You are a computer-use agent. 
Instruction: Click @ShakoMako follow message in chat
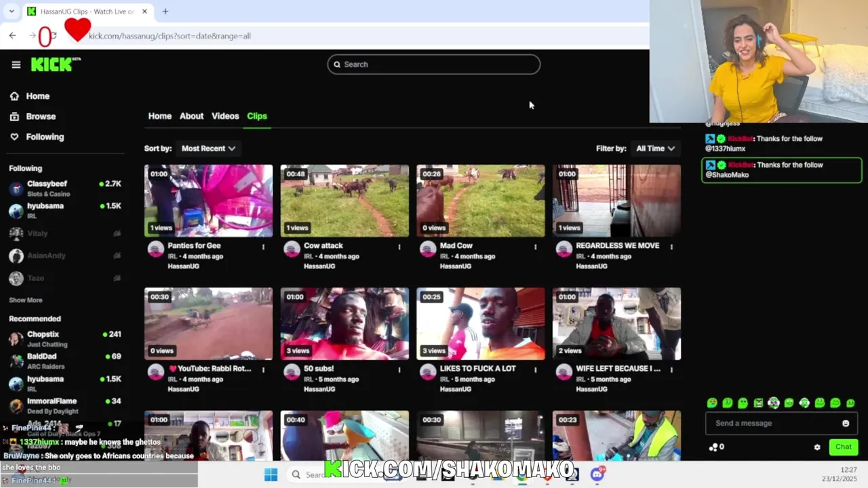coord(782,169)
